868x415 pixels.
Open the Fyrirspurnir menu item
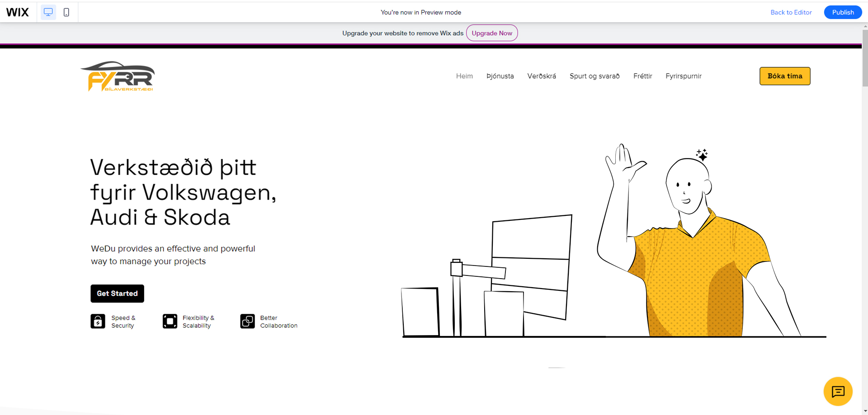click(x=684, y=76)
